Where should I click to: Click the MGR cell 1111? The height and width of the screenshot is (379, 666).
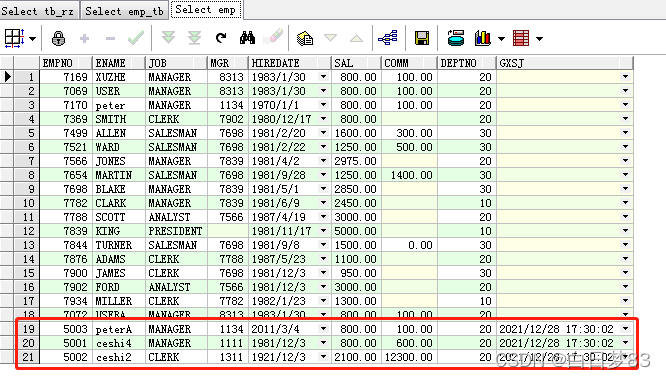click(228, 343)
